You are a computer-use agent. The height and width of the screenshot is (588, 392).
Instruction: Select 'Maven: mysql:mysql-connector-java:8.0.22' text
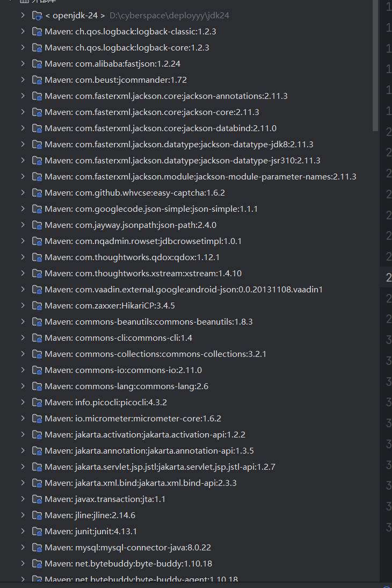[128, 548]
